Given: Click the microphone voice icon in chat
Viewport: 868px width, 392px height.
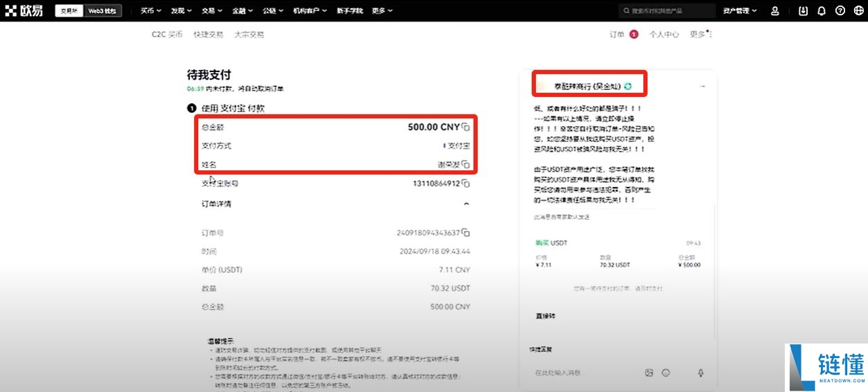Looking at the screenshot, I should pyautogui.click(x=701, y=373).
